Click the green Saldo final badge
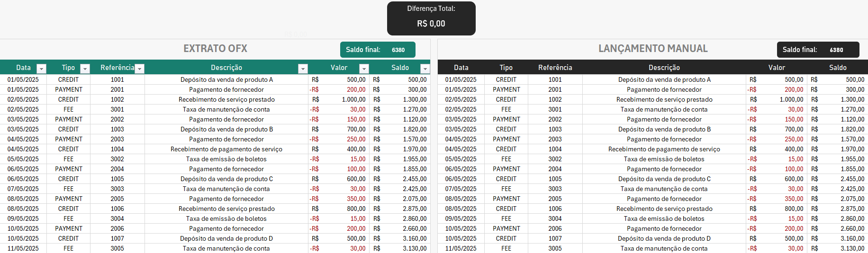Screen dimensions: 868x253 click(x=378, y=50)
